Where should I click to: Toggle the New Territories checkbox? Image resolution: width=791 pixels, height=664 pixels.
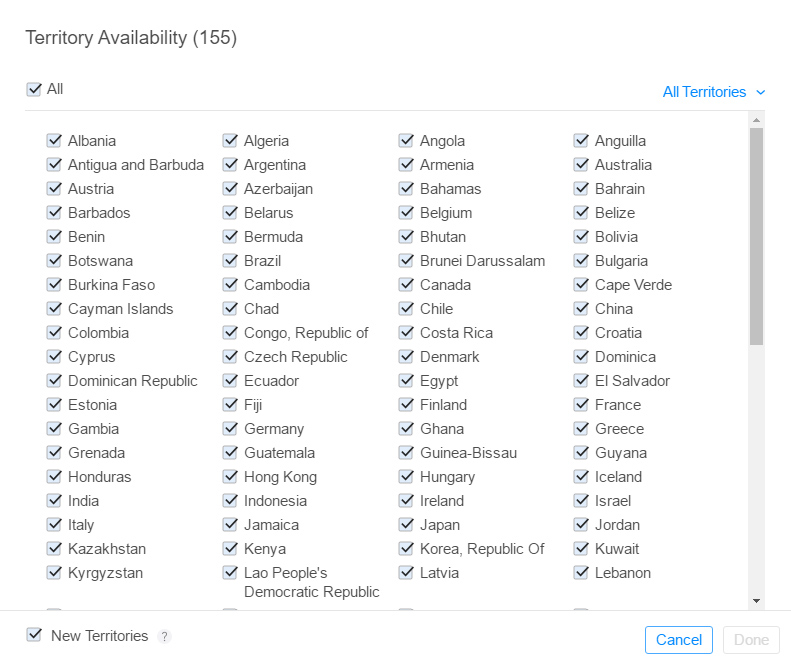[34, 635]
